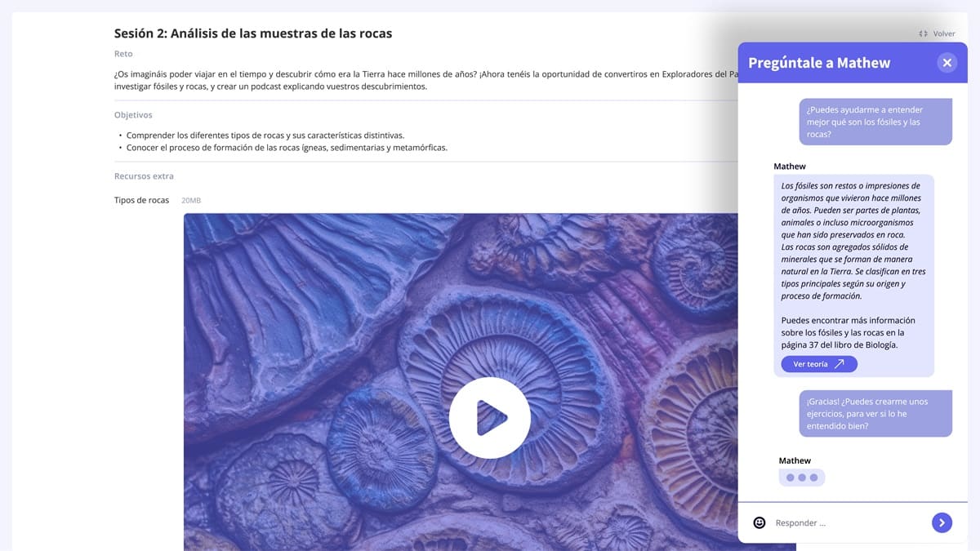
Task: Click the Objetivos section label
Action: pyautogui.click(x=133, y=115)
